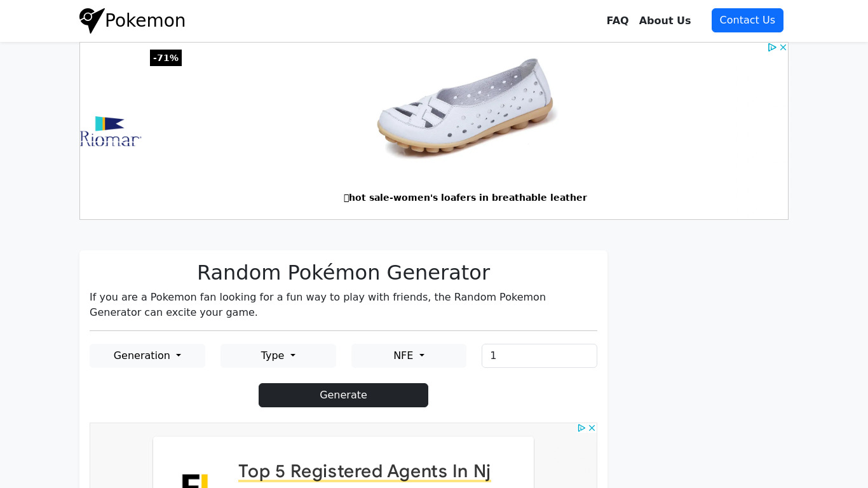
Task: Go to About Us page
Action: pyautogui.click(x=665, y=20)
